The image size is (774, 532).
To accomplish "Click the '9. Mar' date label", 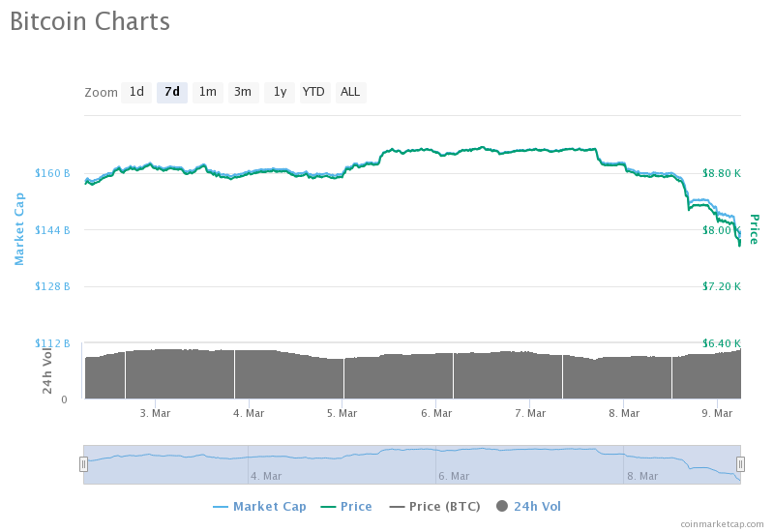I will point(717,414).
